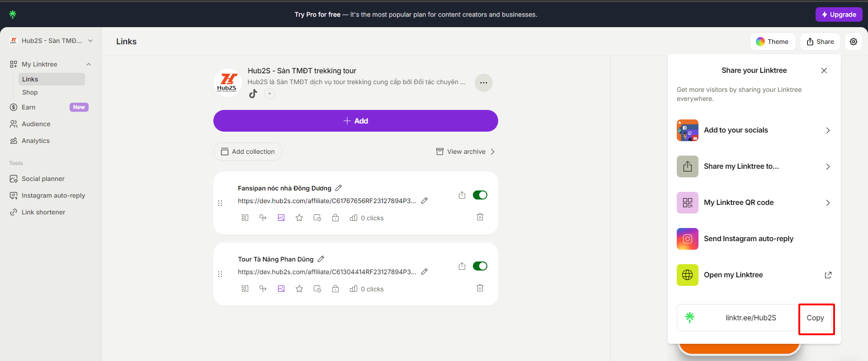Open layout options for Fansipan link
This screenshot has height=361, width=868.
245,218
